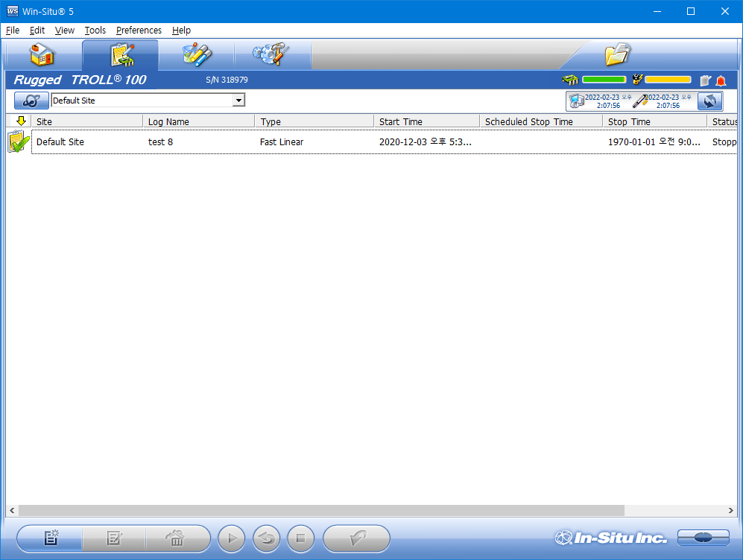This screenshot has width=743, height=560.
Task: Sort by Type column header
Action: click(x=314, y=121)
